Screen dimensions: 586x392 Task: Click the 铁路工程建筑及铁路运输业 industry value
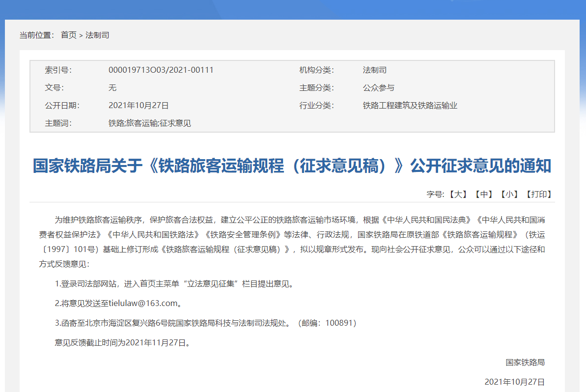point(410,106)
